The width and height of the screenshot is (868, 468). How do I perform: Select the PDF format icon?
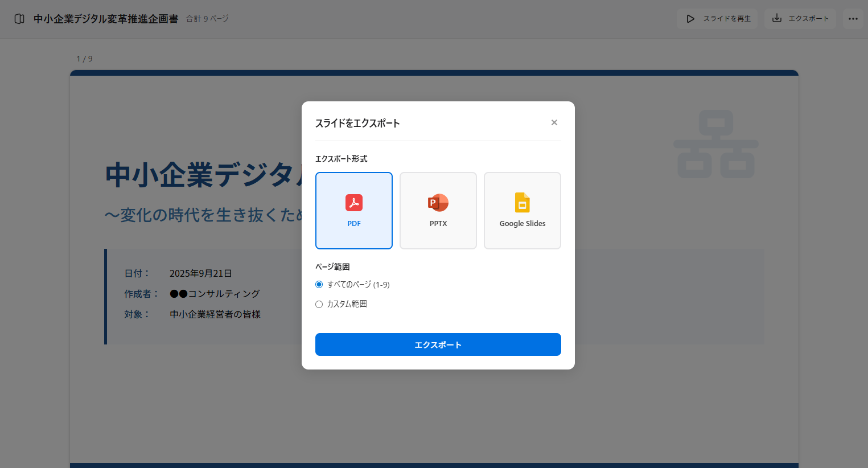tap(354, 203)
